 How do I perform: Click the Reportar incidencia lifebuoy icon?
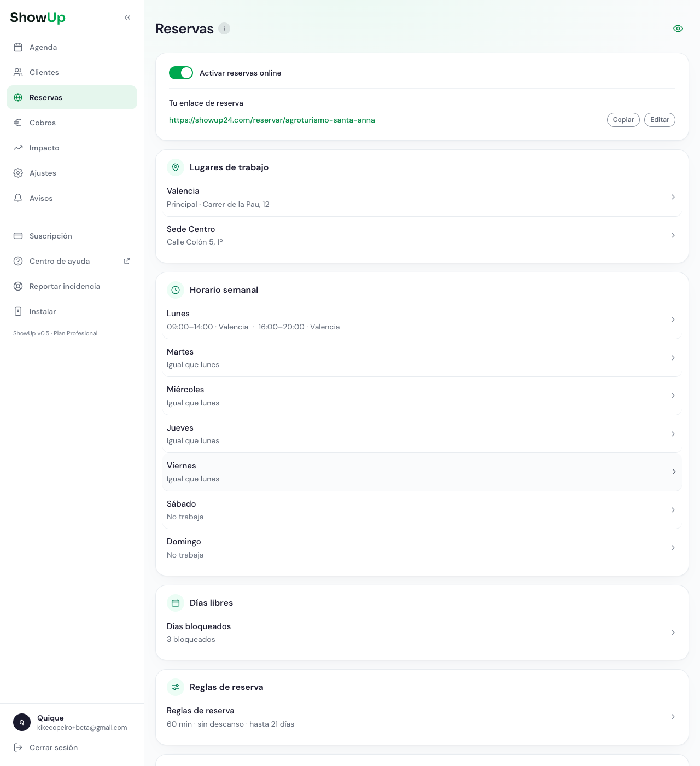(18, 286)
